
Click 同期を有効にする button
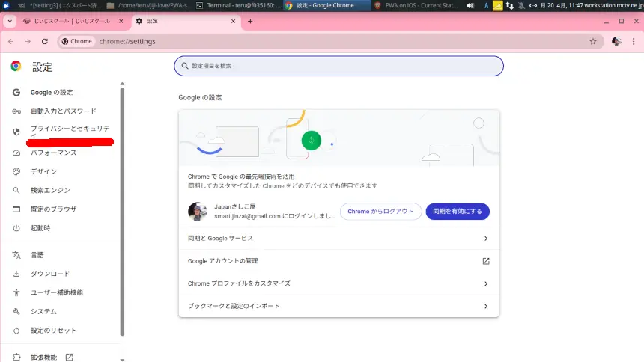point(458,212)
